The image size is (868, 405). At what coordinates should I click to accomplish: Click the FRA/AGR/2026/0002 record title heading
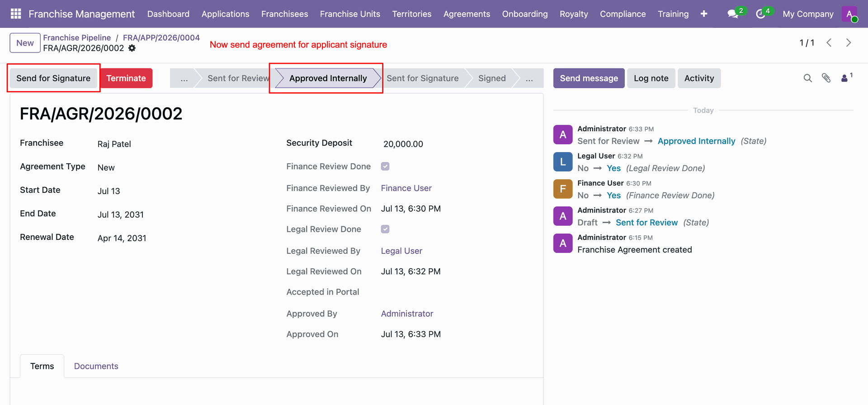[x=101, y=114]
